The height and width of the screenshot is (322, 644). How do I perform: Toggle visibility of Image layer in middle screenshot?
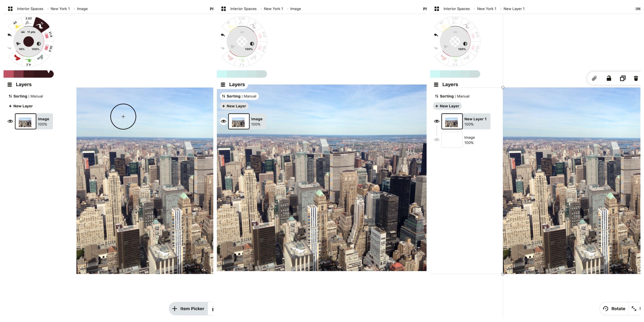[x=224, y=121]
